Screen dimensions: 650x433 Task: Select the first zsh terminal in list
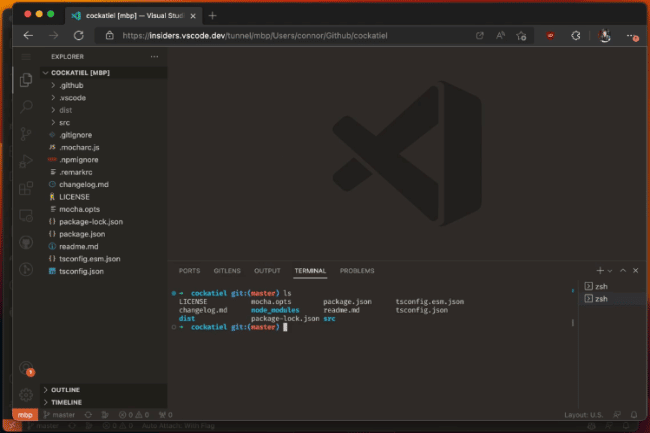(613, 286)
